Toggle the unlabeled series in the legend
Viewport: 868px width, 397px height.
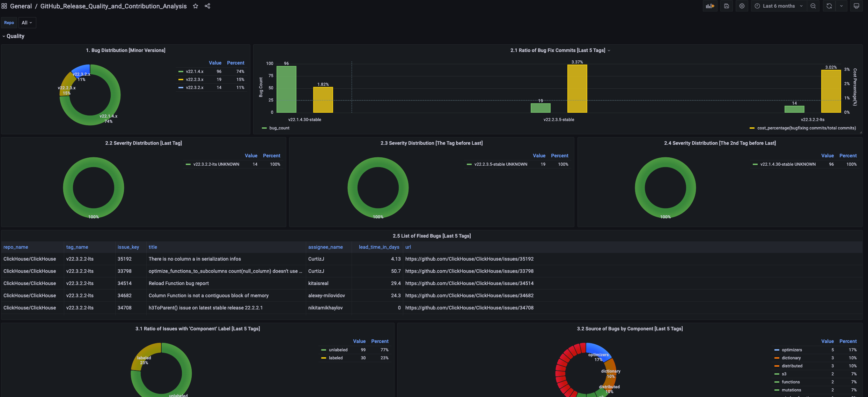tap(338, 350)
